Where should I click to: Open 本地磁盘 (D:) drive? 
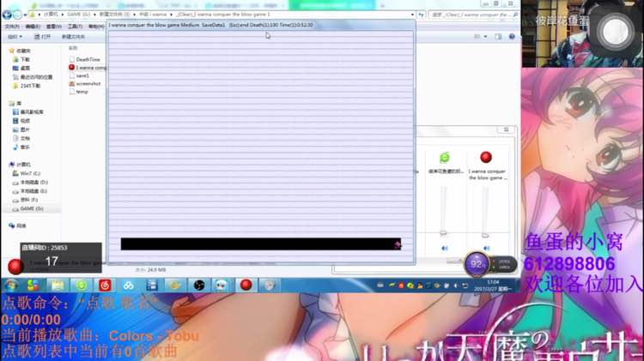[x=30, y=182]
